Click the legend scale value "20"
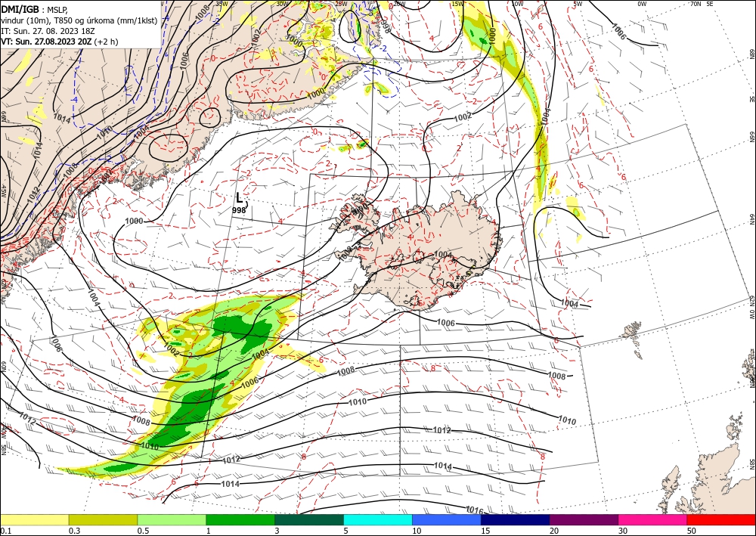The width and height of the screenshot is (756, 536). 554,531
